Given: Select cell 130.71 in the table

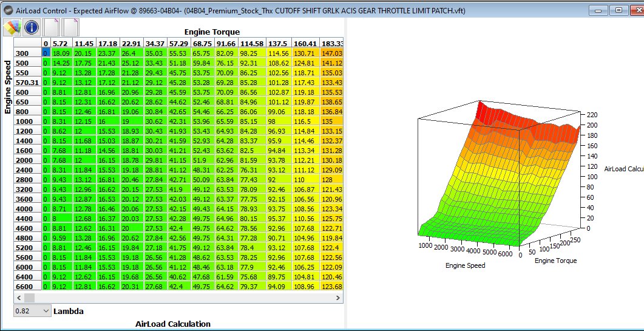Looking at the screenshot, I should click(x=305, y=53).
